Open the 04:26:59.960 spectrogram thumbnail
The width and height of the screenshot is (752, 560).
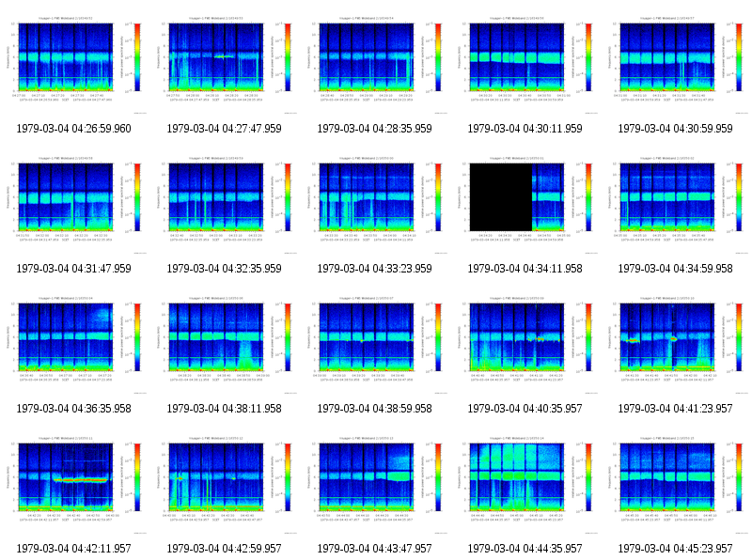coord(73,65)
